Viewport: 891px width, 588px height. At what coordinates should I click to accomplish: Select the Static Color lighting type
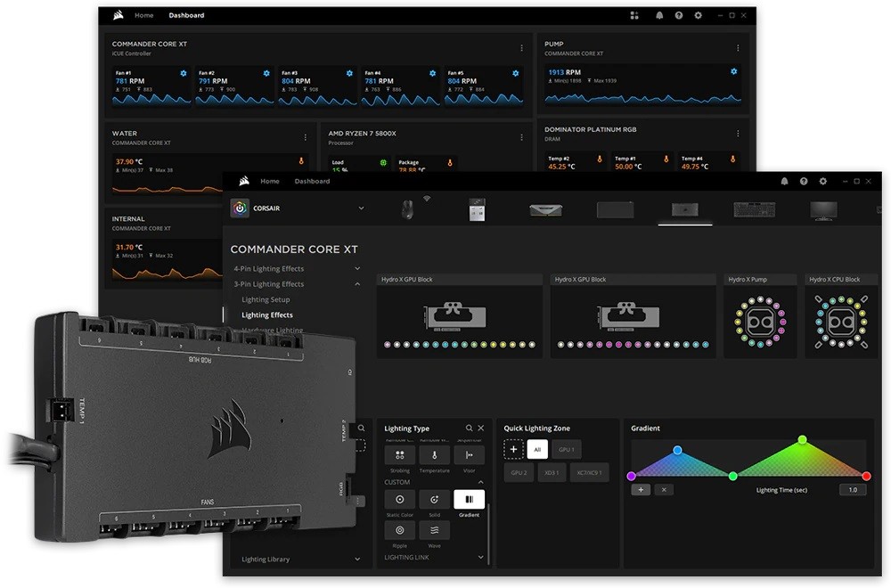[x=399, y=500]
